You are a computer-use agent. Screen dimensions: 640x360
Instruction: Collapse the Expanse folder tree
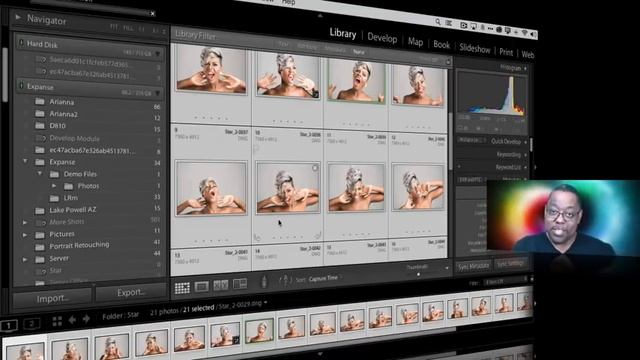[x=25, y=161]
